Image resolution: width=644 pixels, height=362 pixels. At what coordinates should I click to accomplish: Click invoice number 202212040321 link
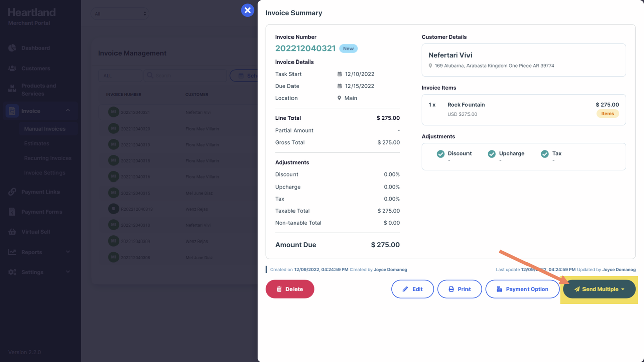pyautogui.click(x=305, y=48)
